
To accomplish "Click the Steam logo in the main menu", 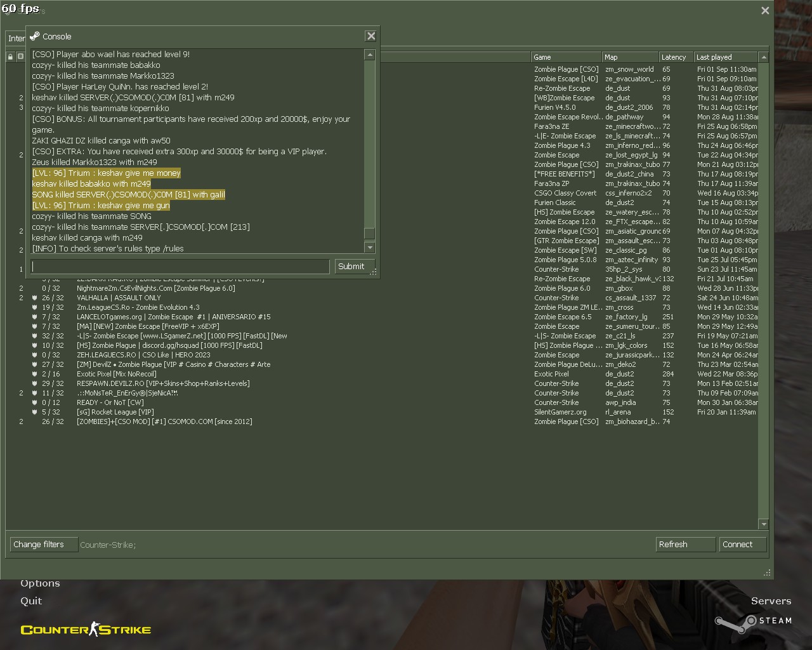I will click(x=754, y=622).
